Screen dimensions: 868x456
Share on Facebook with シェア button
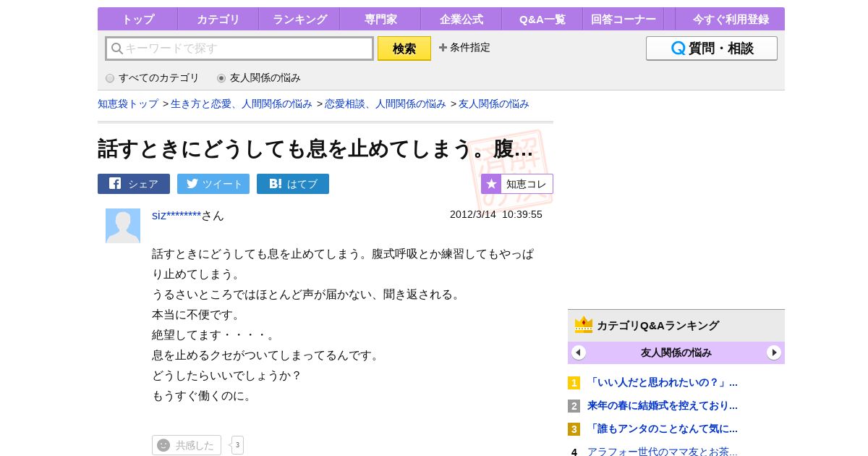(x=134, y=184)
